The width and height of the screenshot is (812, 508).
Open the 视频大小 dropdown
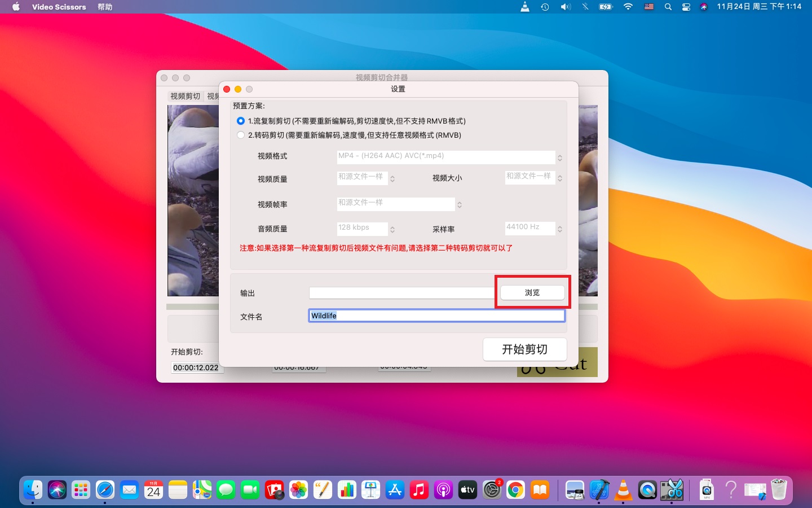tap(534, 178)
